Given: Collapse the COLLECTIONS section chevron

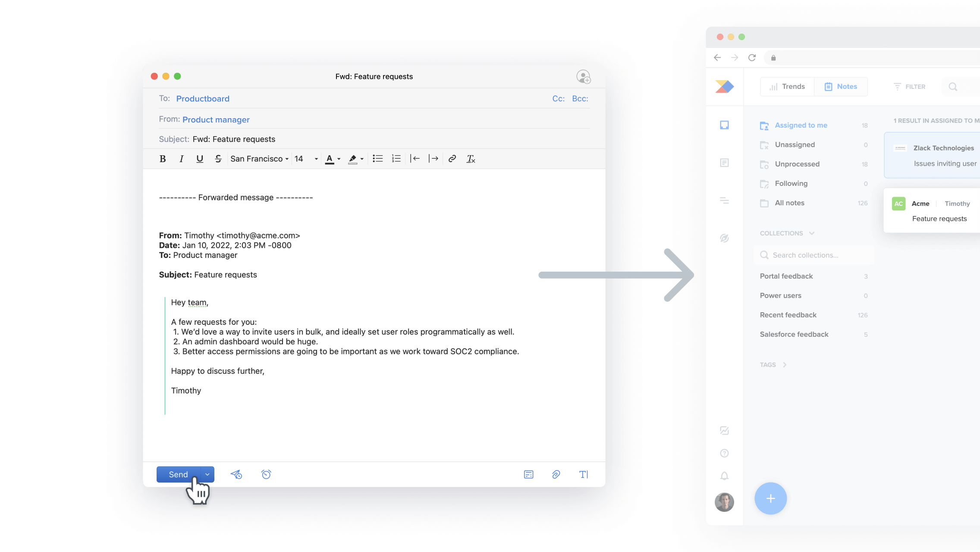Looking at the screenshot, I should 812,233.
